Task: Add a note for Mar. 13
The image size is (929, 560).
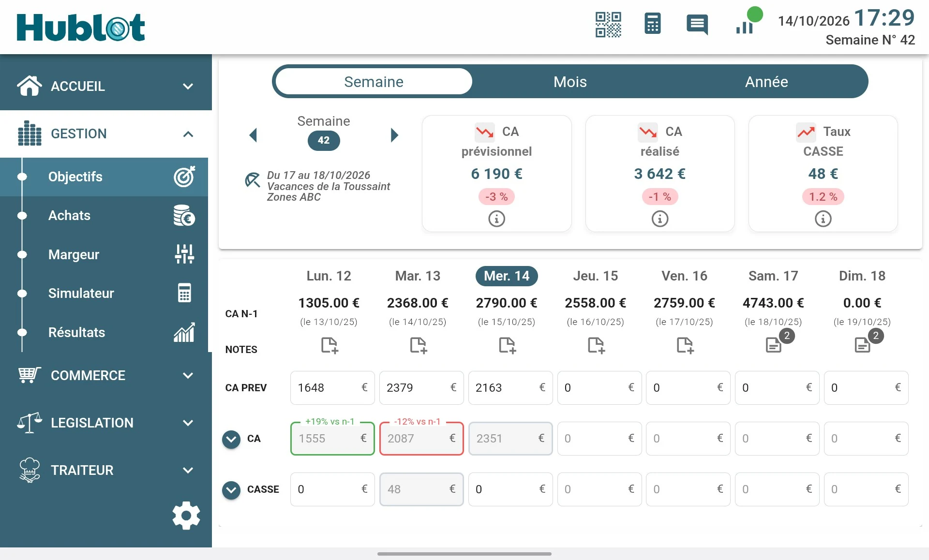Action: pos(419,345)
